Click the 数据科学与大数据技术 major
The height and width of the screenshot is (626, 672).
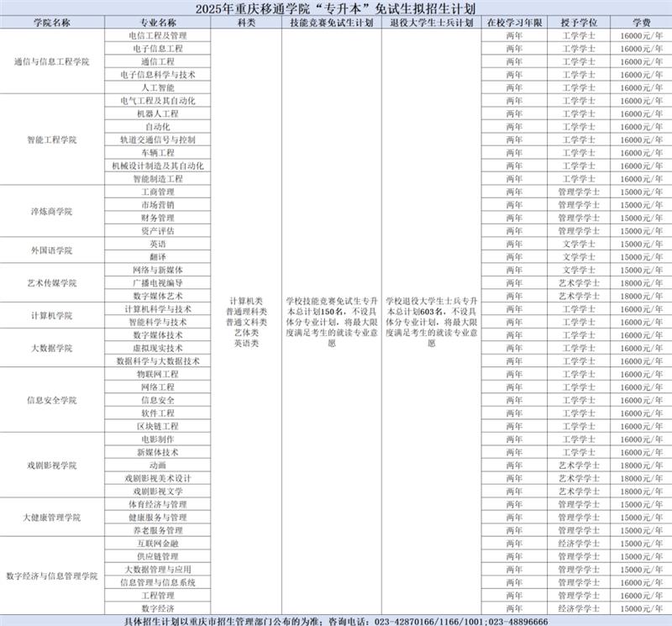tap(158, 361)
